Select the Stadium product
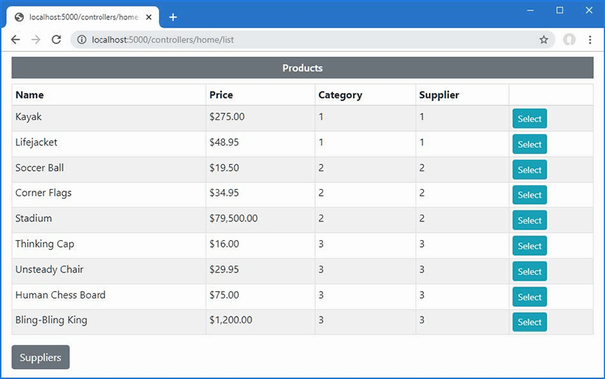This screenshot has width=605, height=379. (x=529, y=220)
